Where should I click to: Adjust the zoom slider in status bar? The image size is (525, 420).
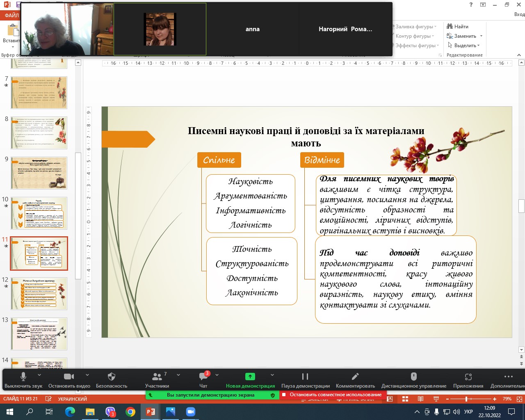tap(466, 399)
